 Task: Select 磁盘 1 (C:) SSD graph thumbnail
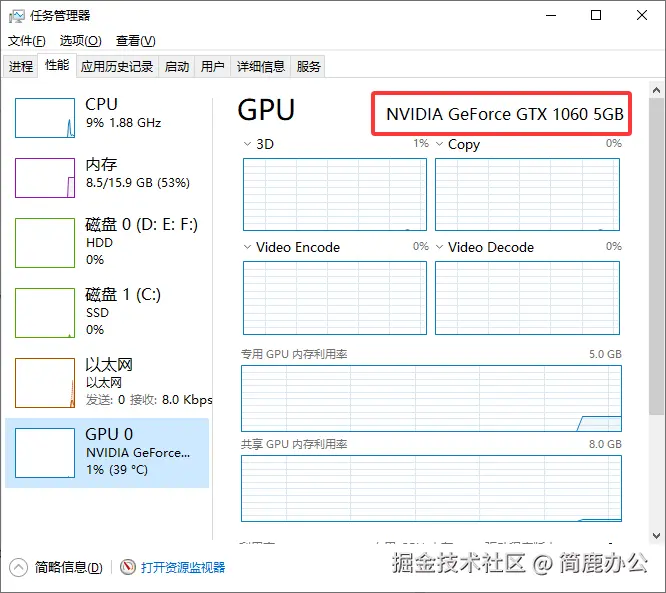click(x=45, y=313)
